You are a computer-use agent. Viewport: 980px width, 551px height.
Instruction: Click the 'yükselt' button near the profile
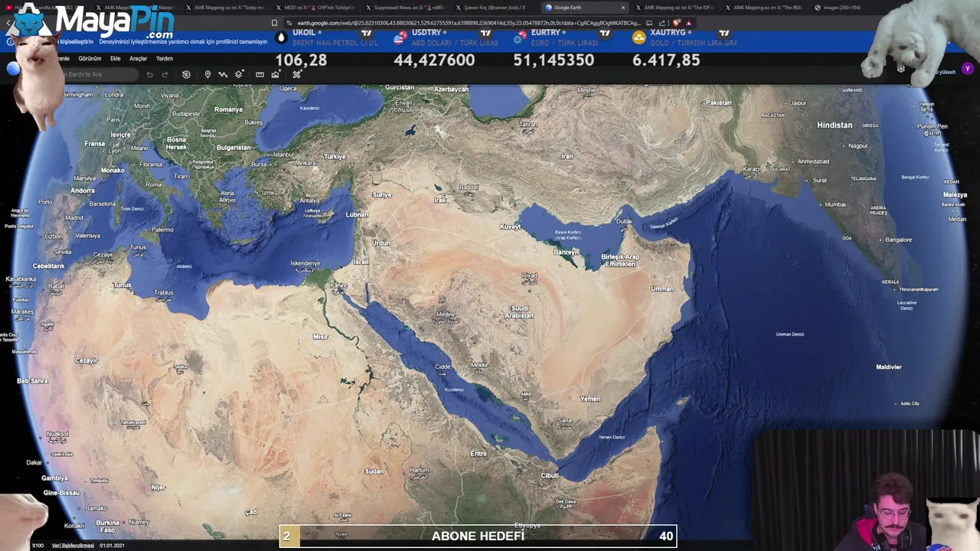pyautogui.click(x=946, y=72)
